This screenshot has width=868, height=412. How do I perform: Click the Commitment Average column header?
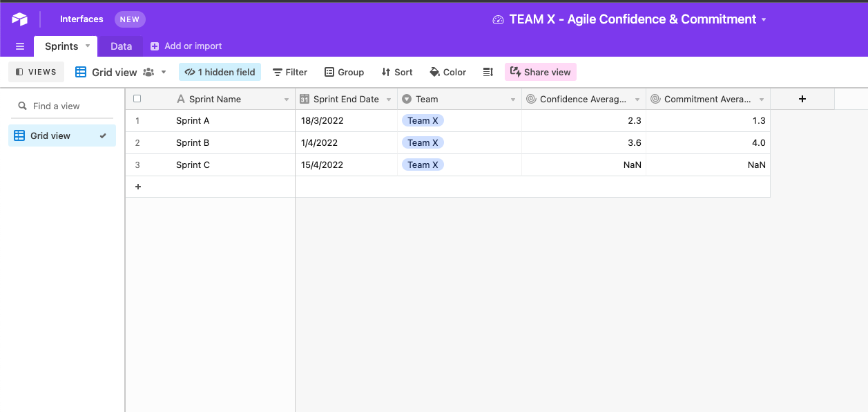(708, 99)
